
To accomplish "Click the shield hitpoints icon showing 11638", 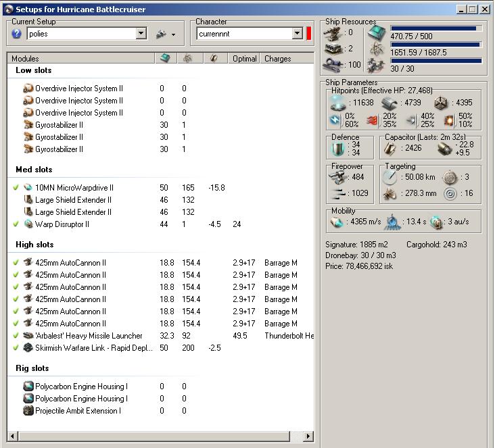I will coord(338,103).
